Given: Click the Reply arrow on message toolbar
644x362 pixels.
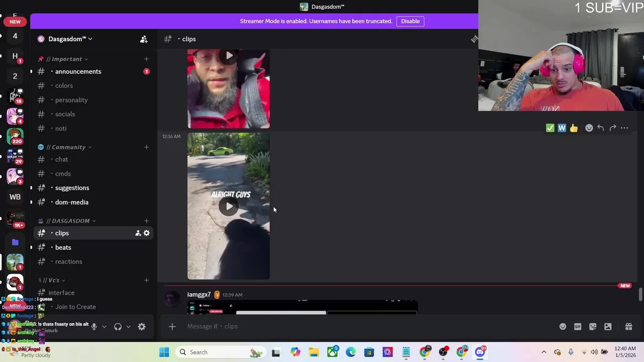Looking at the screenshot, I should point(601,128).
